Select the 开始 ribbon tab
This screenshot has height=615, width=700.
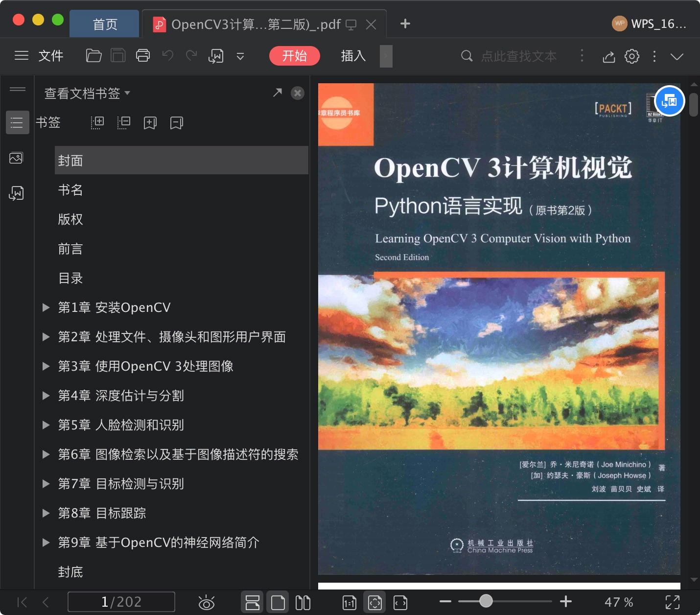tap(295, 56)
